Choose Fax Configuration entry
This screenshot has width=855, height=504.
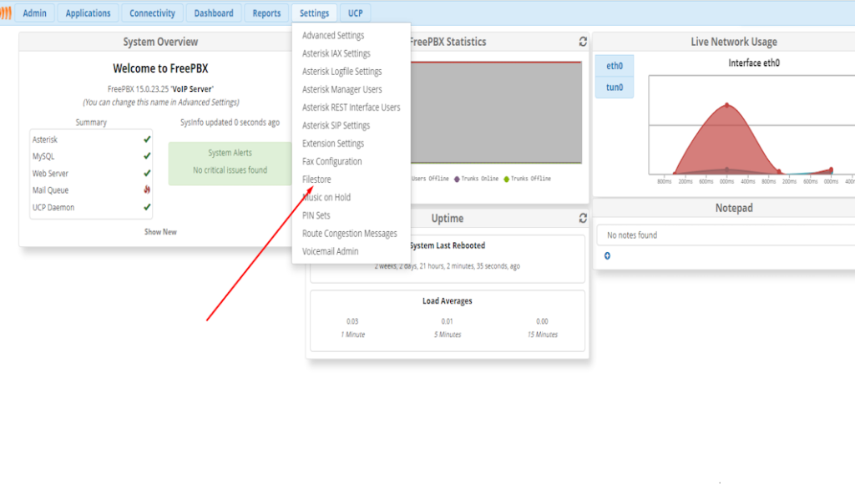[332, 161]
